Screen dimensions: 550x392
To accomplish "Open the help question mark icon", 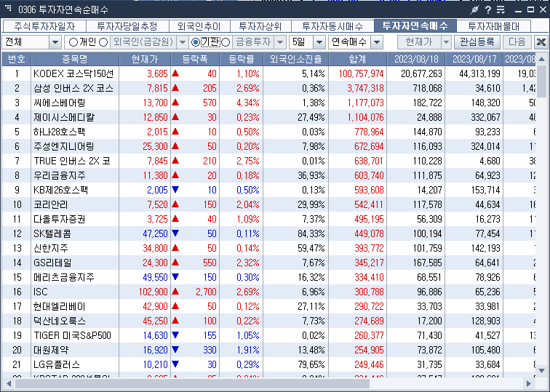I will point(488,9).
